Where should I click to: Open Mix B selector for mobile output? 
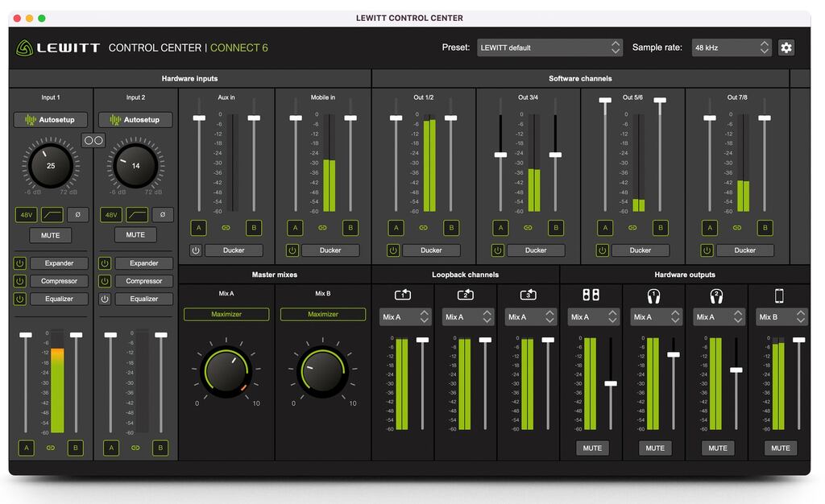point(781,317)
